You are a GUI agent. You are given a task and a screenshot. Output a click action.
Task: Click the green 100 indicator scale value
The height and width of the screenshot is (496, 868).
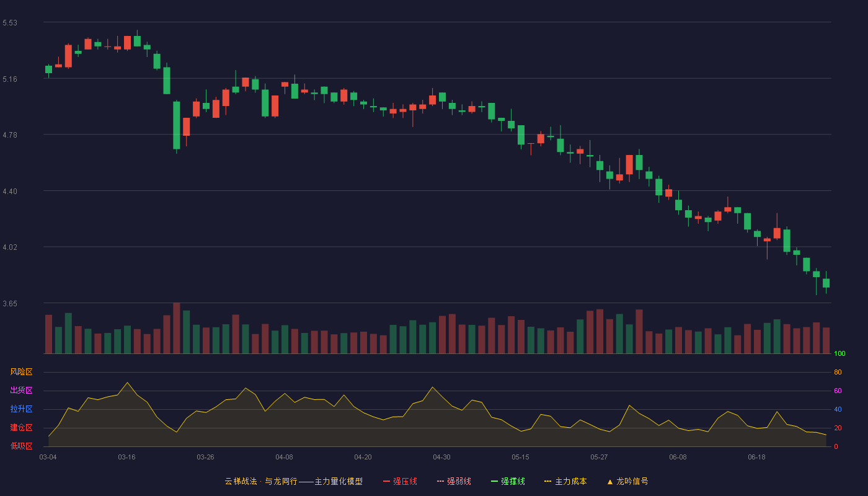pos(839,354)
